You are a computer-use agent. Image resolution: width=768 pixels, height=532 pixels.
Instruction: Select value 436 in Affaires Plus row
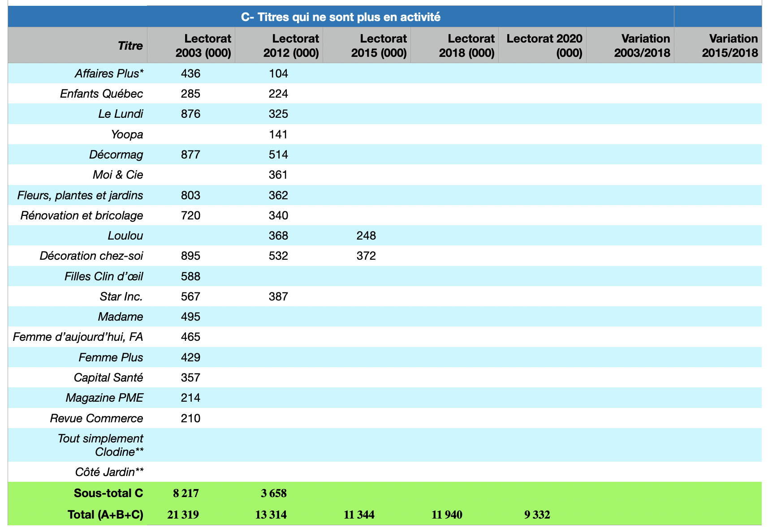pos(191,73)
